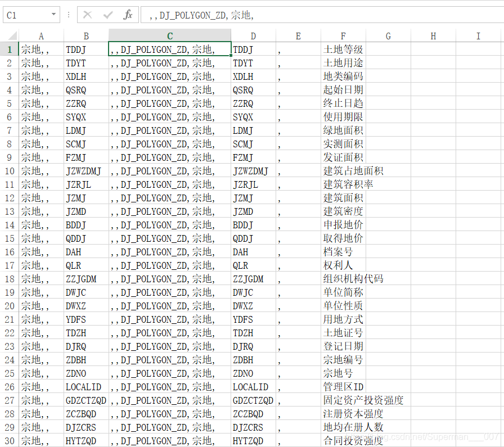Click cell F2 with 土地用途
Viewport: 504px width, 447px height.
point(343,62)
